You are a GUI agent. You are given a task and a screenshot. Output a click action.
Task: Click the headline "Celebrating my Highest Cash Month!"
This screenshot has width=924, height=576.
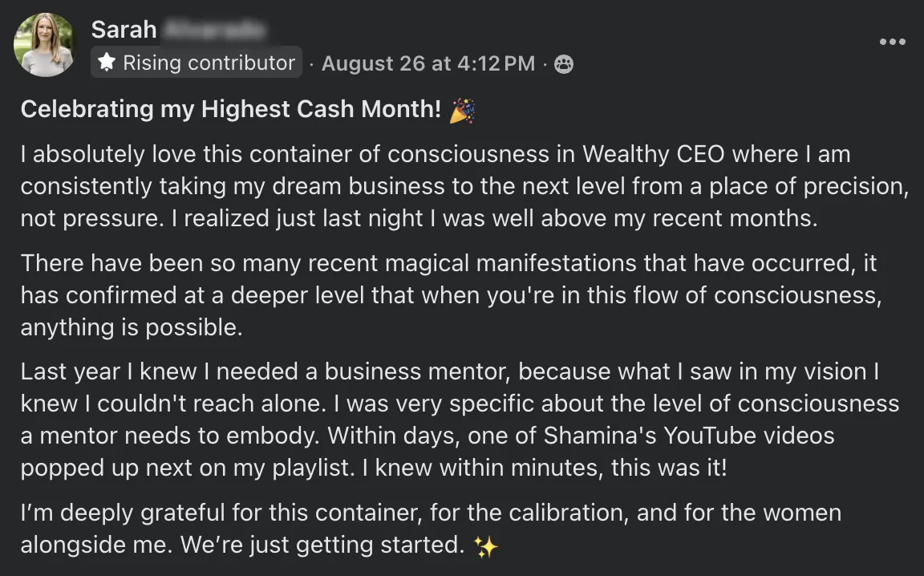click(x=231, y=110)
